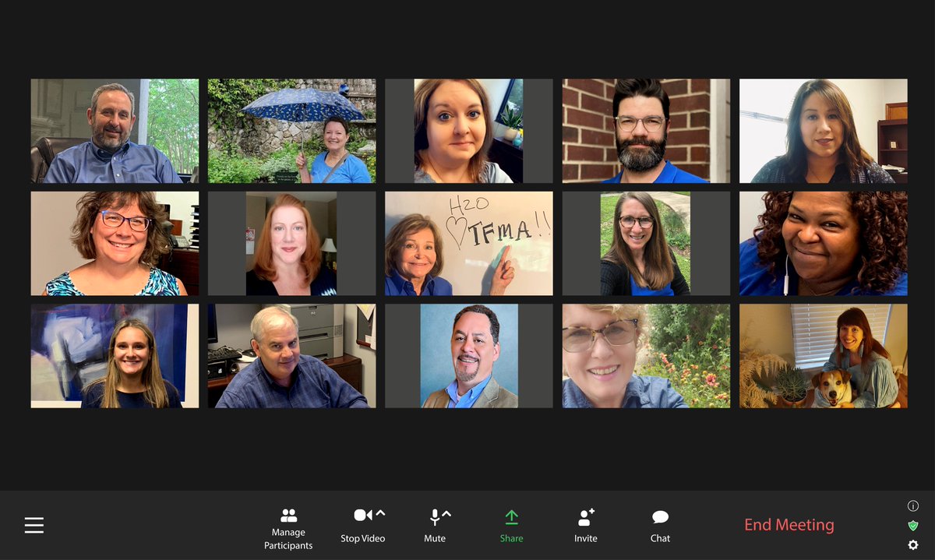Click the bearded man by the brick wall
This screenshot has height=560, width=935.
click(x=645, y=130)
